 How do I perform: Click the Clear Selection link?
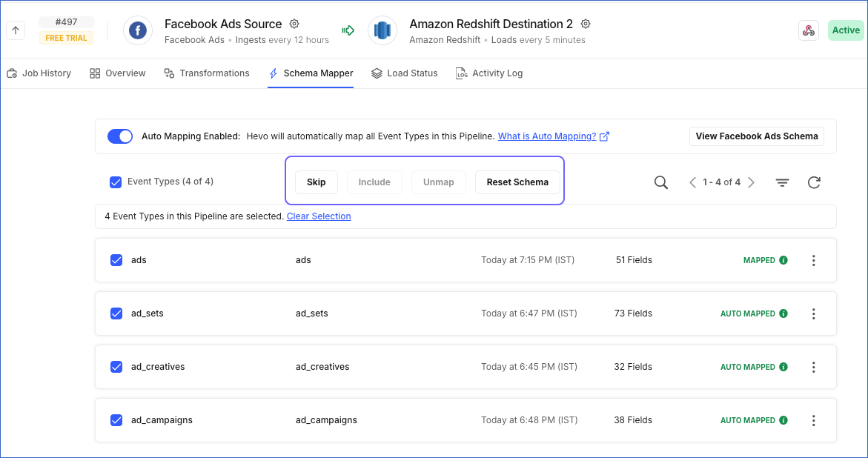pos(319,216)
